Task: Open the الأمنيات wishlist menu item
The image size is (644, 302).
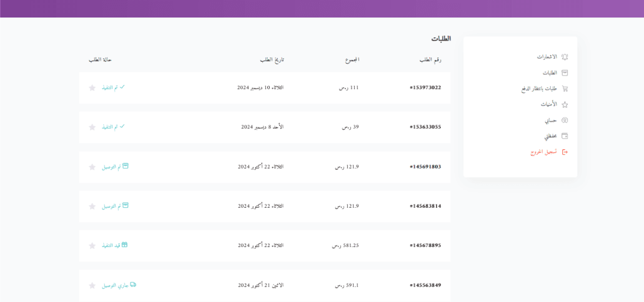Action: (548, 105)
